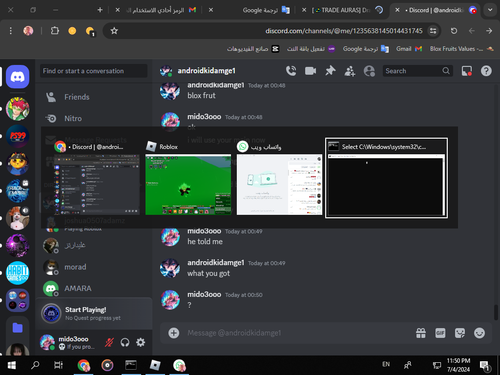Image resolution: width=500 pixels, height=375 pixels.
Task: Click the Windows Start button
Action: 12,365
